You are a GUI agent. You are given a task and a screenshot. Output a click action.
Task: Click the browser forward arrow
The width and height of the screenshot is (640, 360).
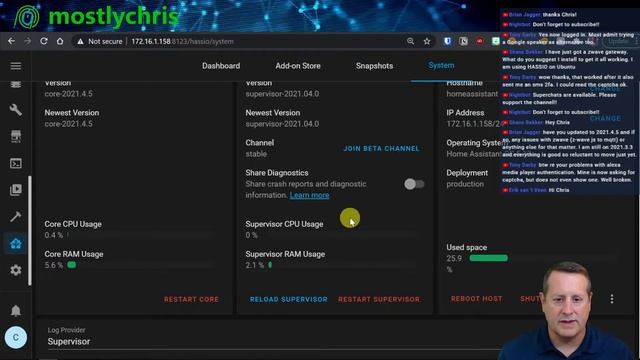pos(27,41)
